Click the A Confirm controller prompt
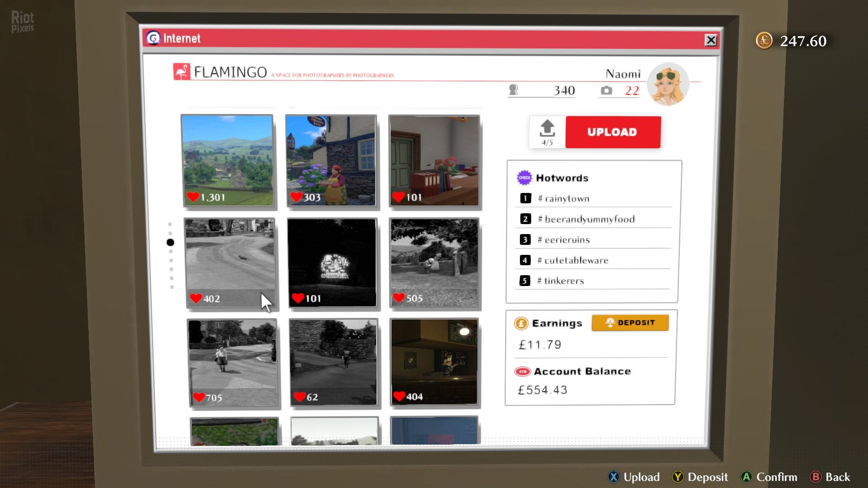Viewport: 868px width, 488px height. coord(769,477)
